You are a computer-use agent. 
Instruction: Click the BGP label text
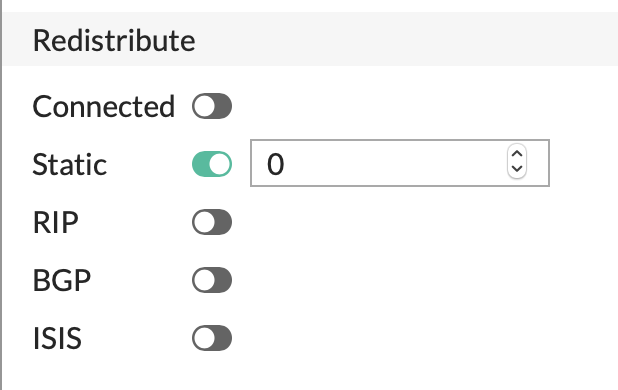coord(61,280)
